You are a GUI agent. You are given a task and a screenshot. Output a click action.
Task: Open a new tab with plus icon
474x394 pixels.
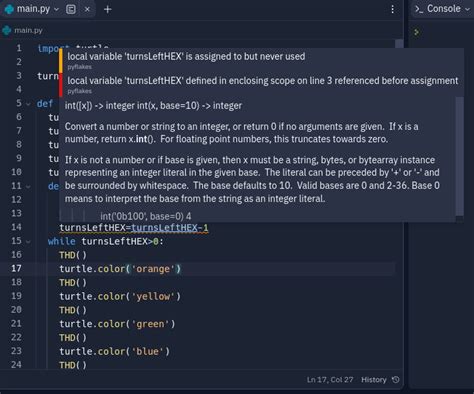point(107,9)
